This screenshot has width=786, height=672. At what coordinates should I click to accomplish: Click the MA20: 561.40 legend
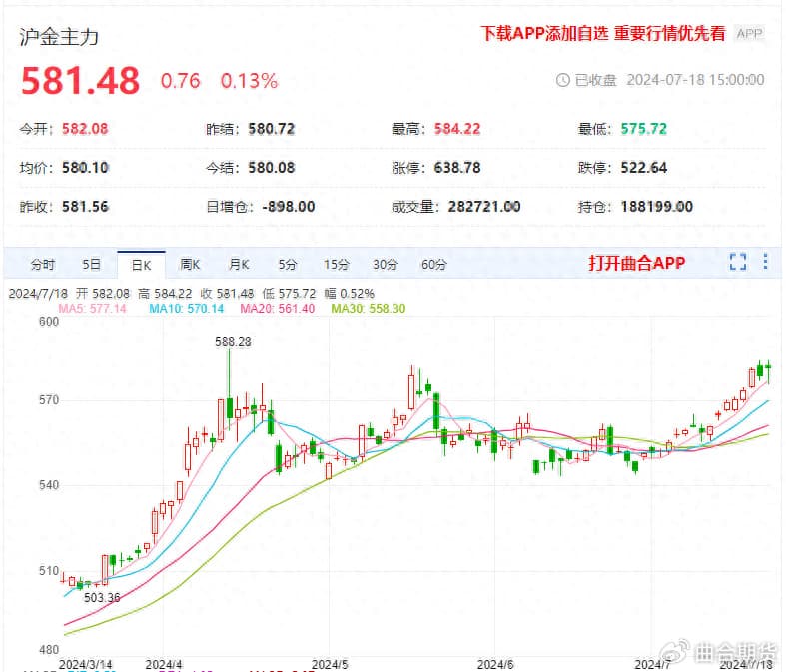[x=278, y=309]
